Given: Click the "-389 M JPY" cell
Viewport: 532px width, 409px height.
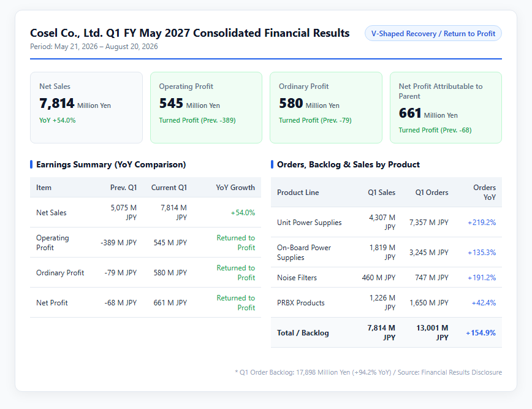Looking at the screenshot, I should coord(119,243).
